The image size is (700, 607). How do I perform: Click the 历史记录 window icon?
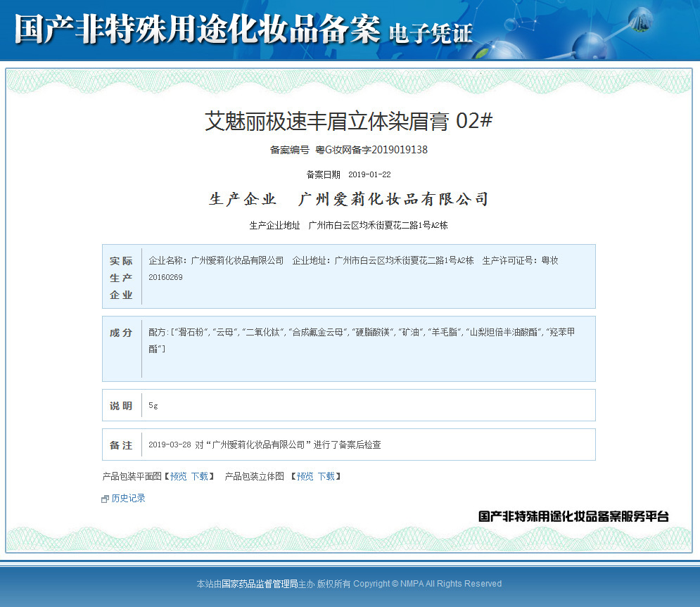point(105,499)
